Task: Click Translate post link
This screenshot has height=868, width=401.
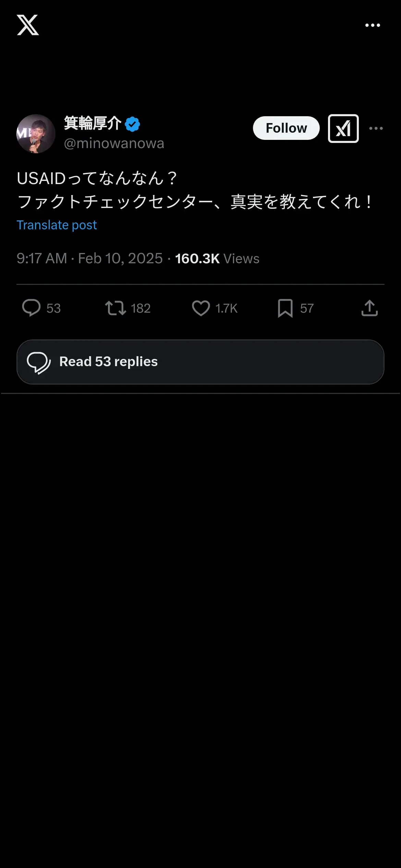Action: [57, 225]
